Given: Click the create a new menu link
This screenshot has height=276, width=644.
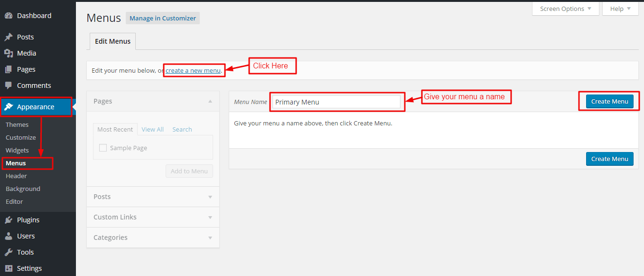Looking at the screenshot, I should tap(193, 70).
